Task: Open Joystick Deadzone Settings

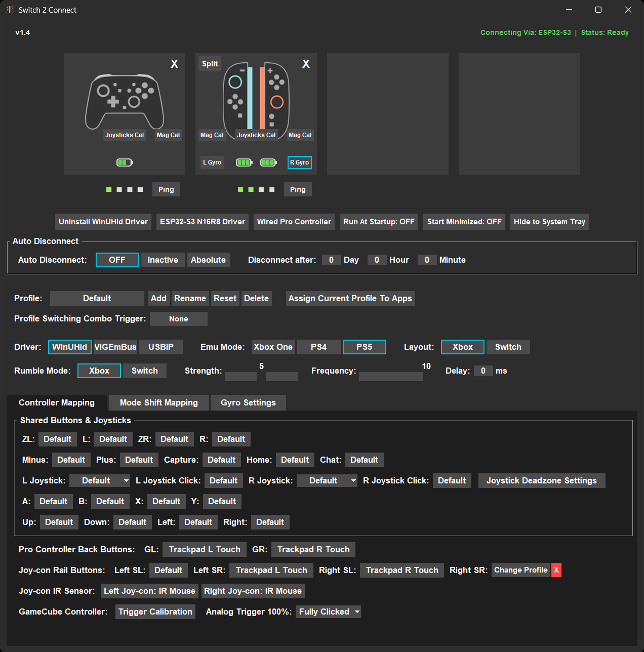Action: coord(542,480)
